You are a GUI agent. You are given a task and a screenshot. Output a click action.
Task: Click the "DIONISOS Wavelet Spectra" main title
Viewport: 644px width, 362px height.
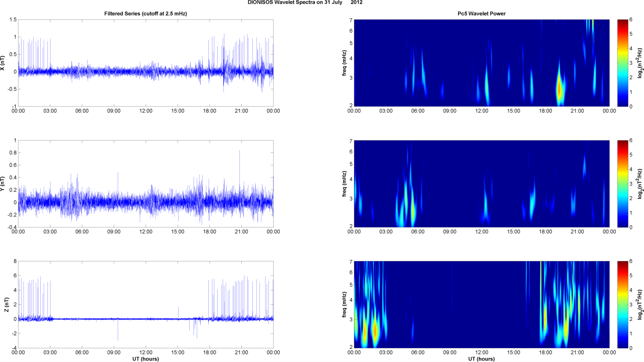click(305, 3)
